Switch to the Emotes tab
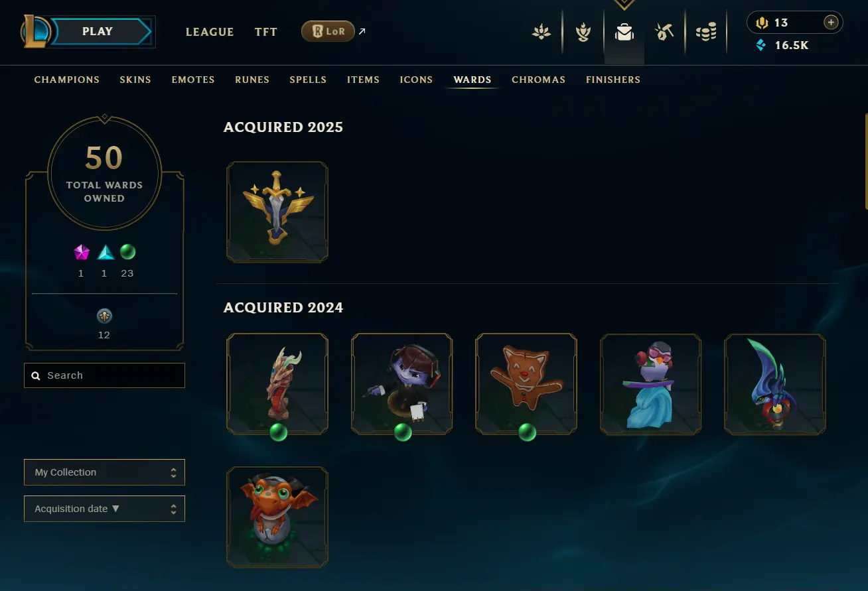Screen dimensions: 868x591 click(193, 80)
